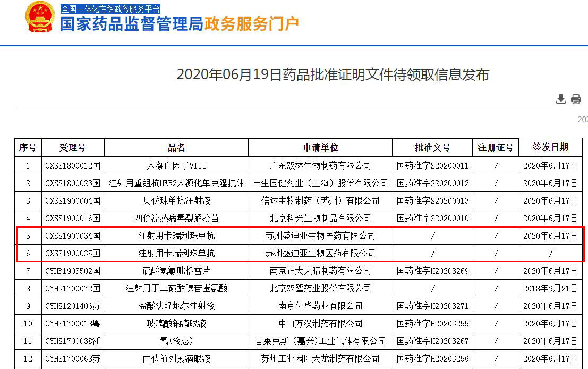This screenshot has height=369, width=588.
Task: Select cell CYHS1201406苏
Action: tap(73, 306)
